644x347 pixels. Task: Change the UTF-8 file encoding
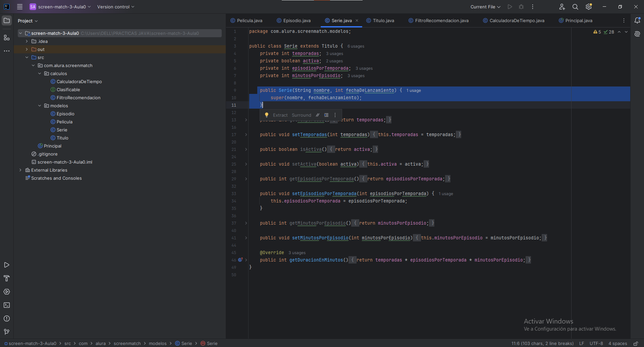(x=596, y=343)
